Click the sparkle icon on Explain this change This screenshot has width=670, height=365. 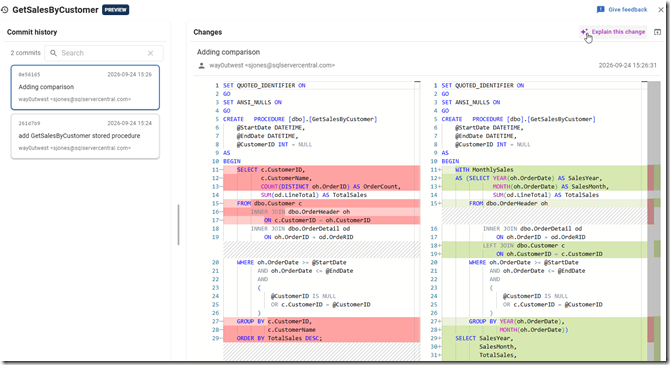point(584,32)
